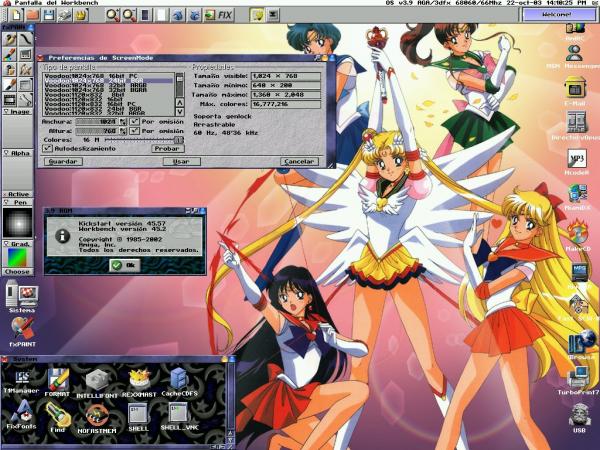Click Ok in the Kickstart version dialog

(x=124, y=265)
